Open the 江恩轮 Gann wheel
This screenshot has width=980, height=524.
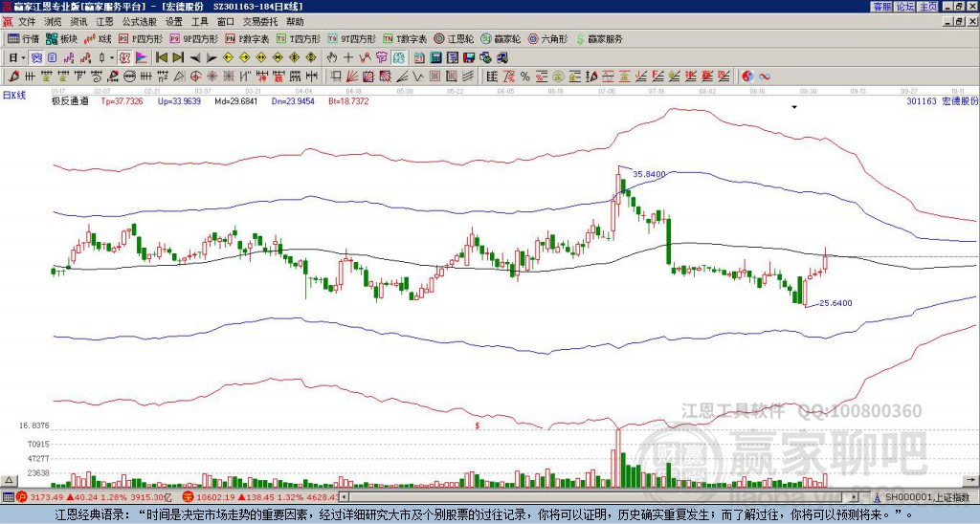pyautogui.click(x=454, y=38)
